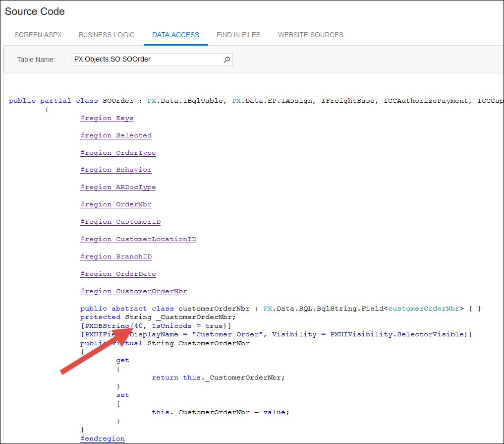The height and width of the screenshot is (444, 504).
Task: Open the Find in Files tab
Action: (x=238, y=35)
